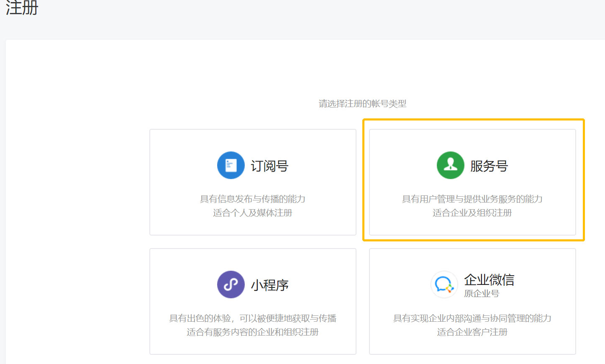This screenshot has height=364, width=605.
Task: Click the 订阅号 title text
Action: [269, 166]
